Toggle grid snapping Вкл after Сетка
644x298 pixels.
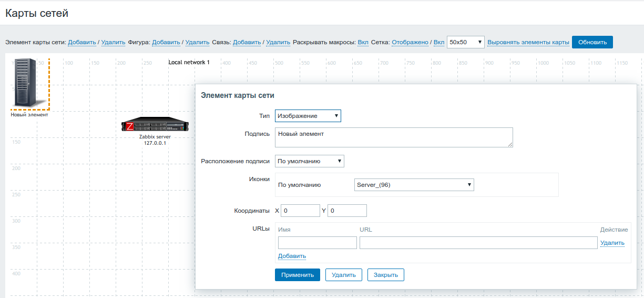coord(438,42)
